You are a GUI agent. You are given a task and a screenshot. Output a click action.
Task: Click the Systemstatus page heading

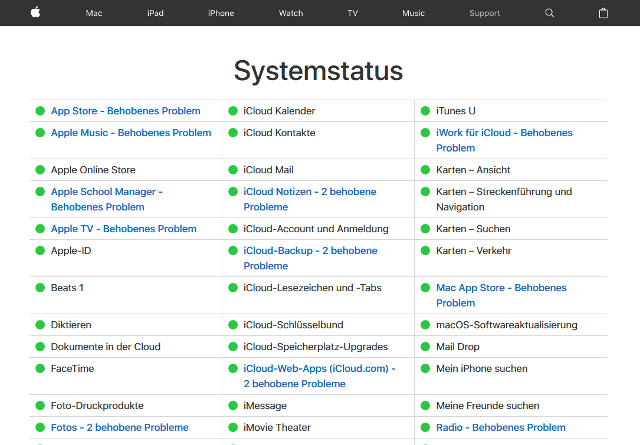point(318,71)
